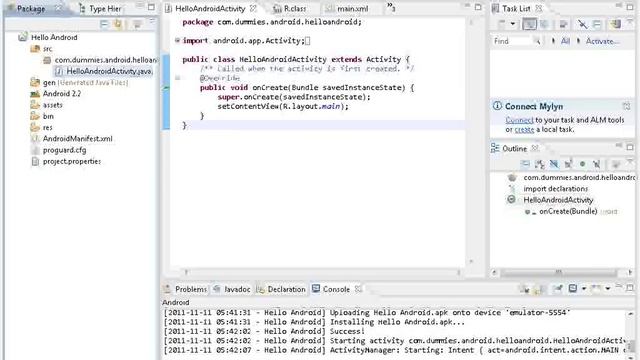Image resolution: width=640 pixels, height=360 pixels.
Task: Toggle Categorized presentation in Task List
Action: pos(529,24)
